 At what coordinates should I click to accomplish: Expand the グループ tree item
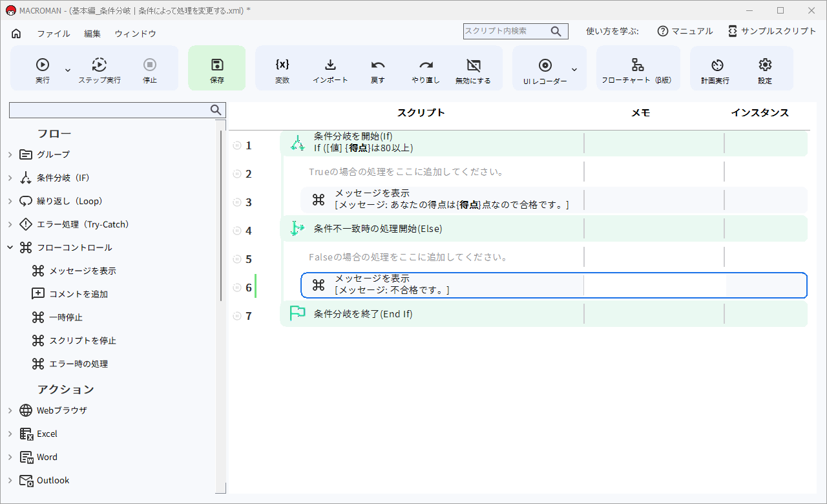10,154
